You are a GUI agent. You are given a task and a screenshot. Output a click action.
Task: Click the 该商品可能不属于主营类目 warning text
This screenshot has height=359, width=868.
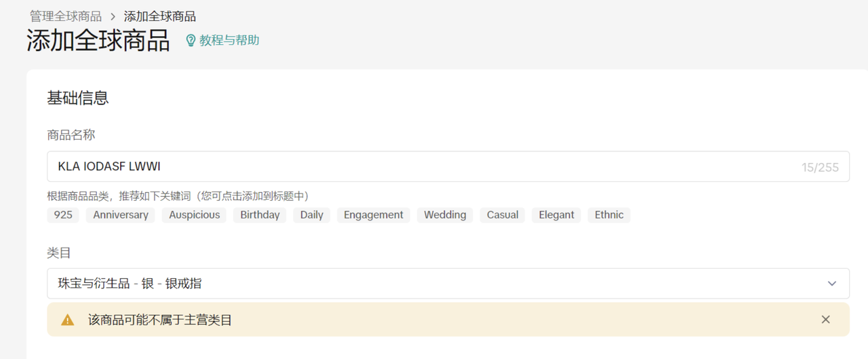click(x=160, y=320)
